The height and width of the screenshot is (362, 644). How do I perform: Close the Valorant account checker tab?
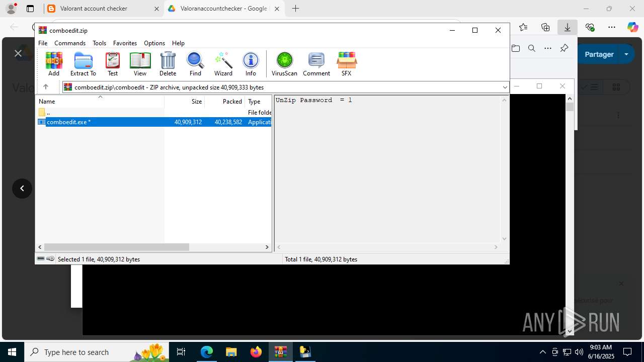coord(156,9)
